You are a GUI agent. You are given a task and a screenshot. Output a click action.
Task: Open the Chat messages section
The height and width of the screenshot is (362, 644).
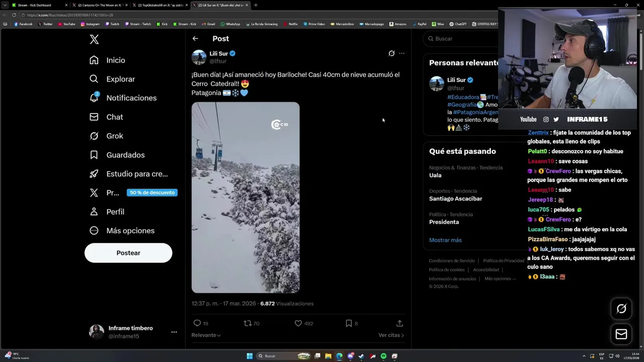[x=106, y=117]
